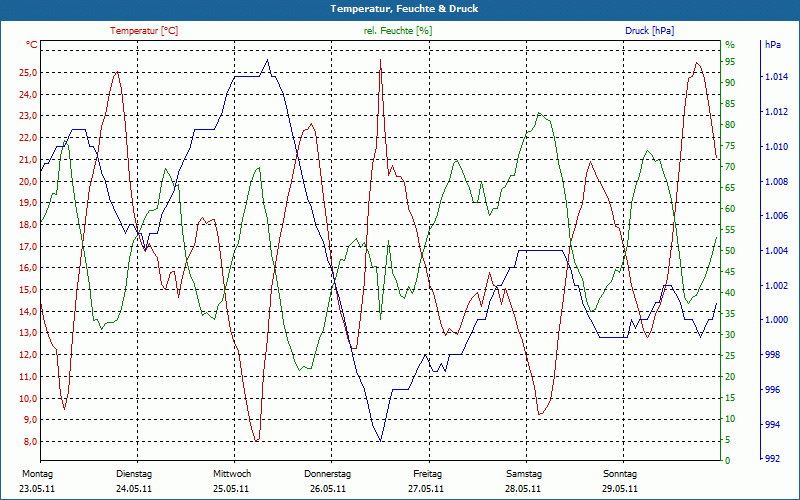800x500 pixels.
Task: Click the '22,0' temperature axis value
Action: (x=28, y=138)
